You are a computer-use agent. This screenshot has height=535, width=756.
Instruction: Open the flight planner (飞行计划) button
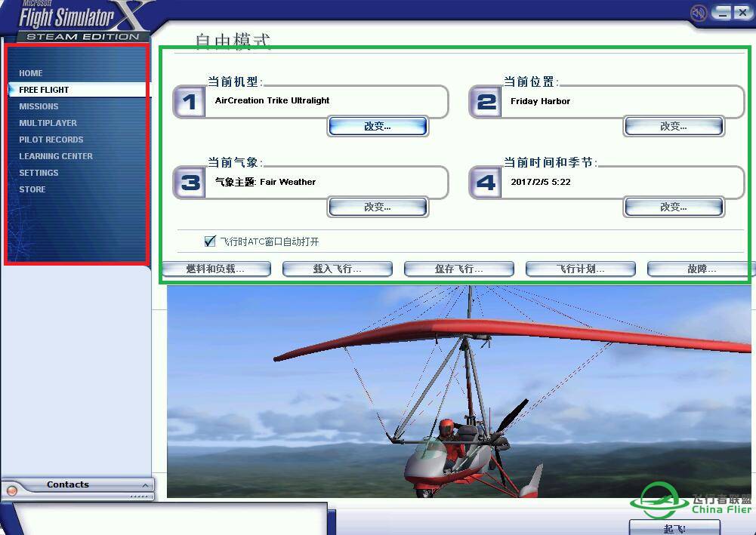580,269
